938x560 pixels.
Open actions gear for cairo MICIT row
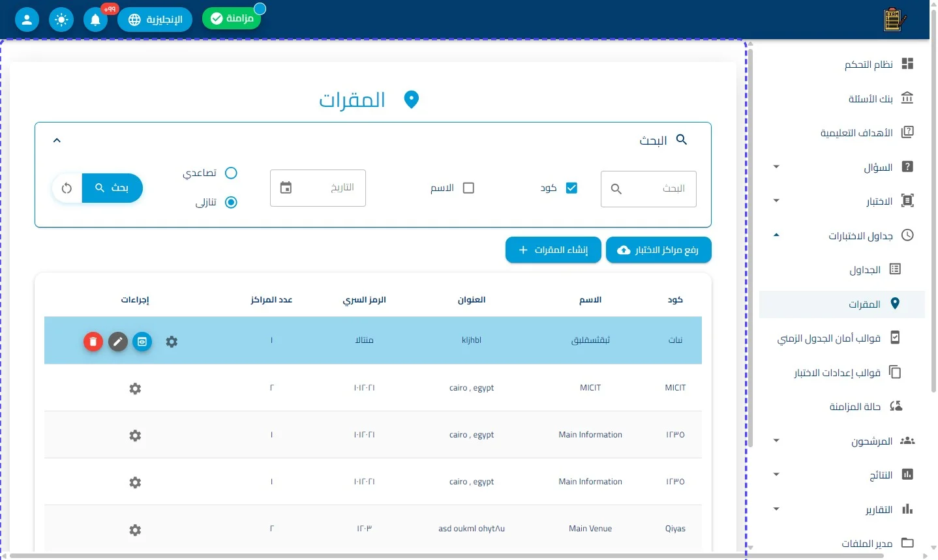(x=135, y=389)
